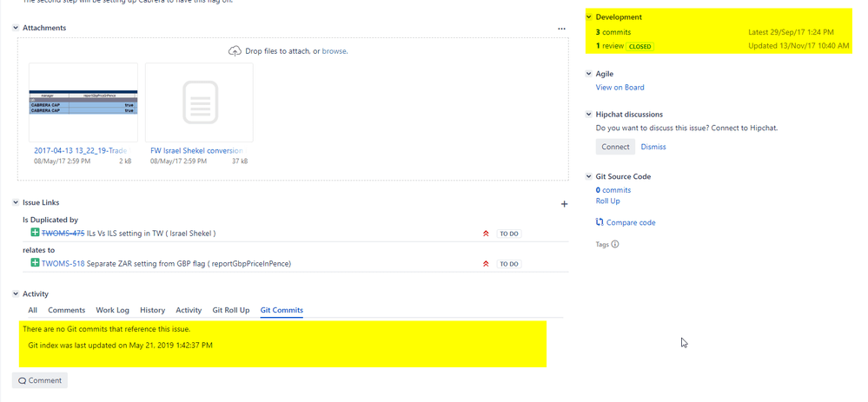868x402 pixels.
Task: Click the Hipchat Connect button
Action: pos(615,147)
